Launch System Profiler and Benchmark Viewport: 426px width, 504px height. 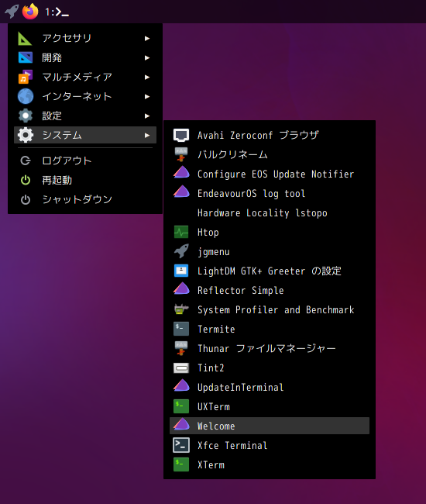click(x=270, y=309)
